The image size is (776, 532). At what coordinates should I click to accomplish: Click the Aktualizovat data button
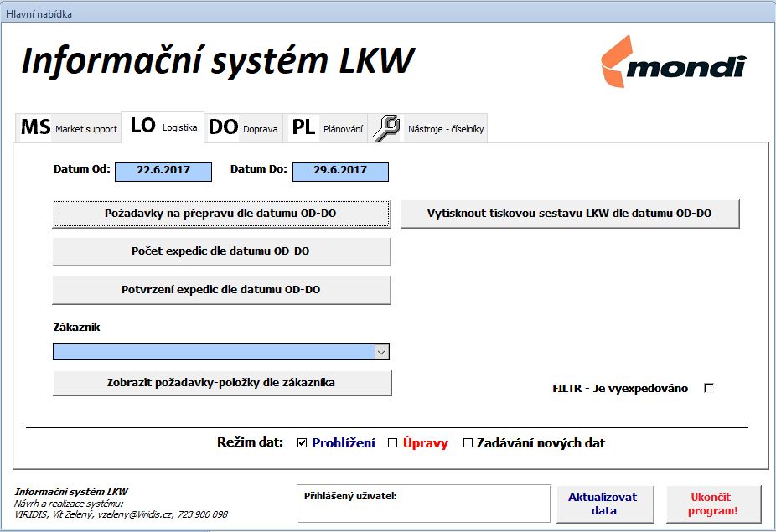(604, 504)
